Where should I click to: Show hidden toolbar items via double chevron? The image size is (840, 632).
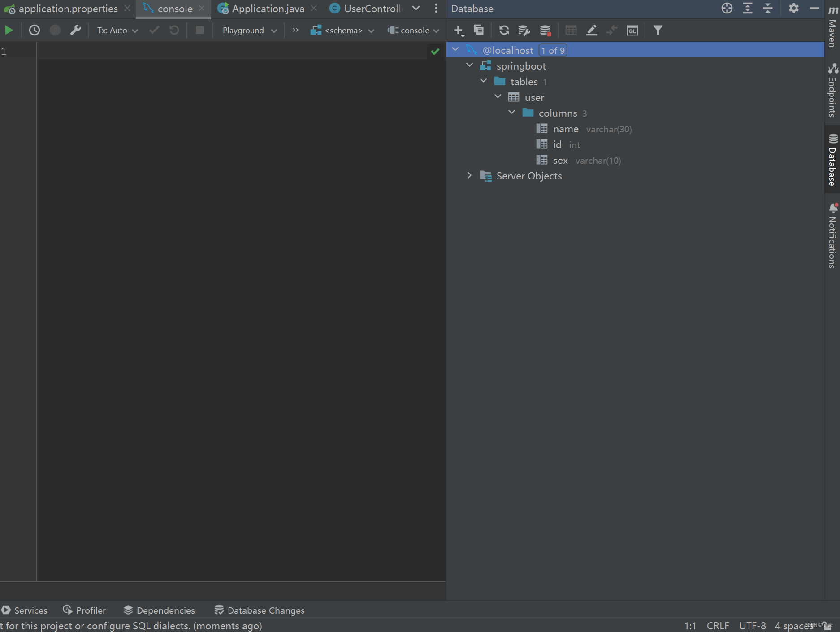click(x=295, y=30)
